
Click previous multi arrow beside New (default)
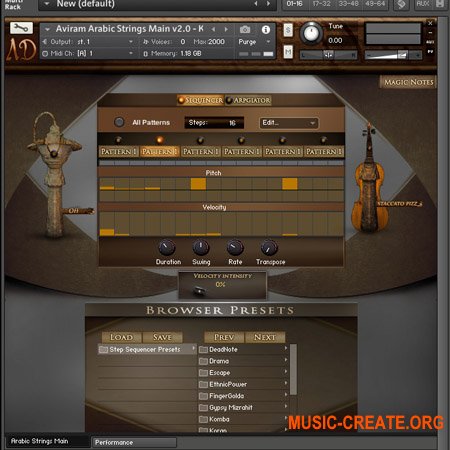point(256,4)
